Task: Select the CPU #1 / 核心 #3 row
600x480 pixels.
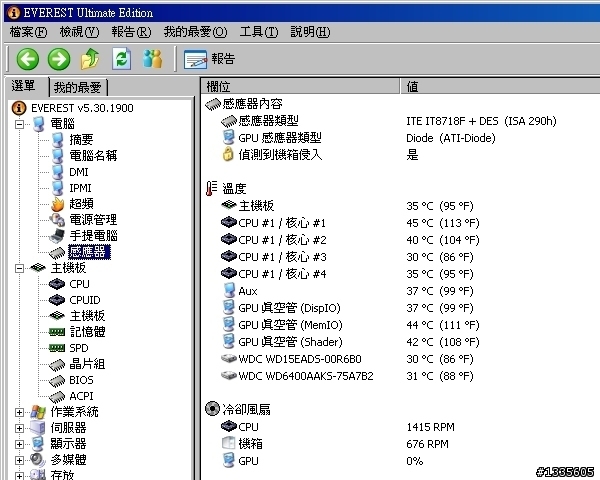Action: pyautogui.click(x=347, y=257)
